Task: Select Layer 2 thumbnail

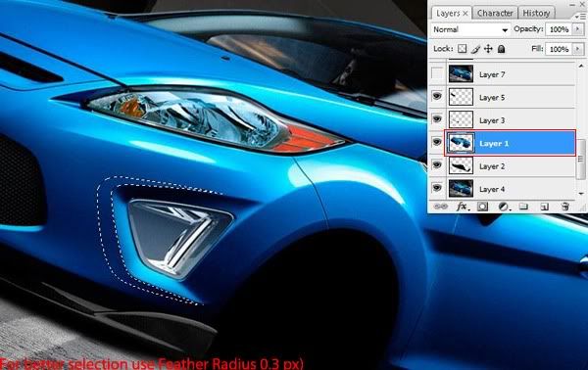Action: coord(461,165)
